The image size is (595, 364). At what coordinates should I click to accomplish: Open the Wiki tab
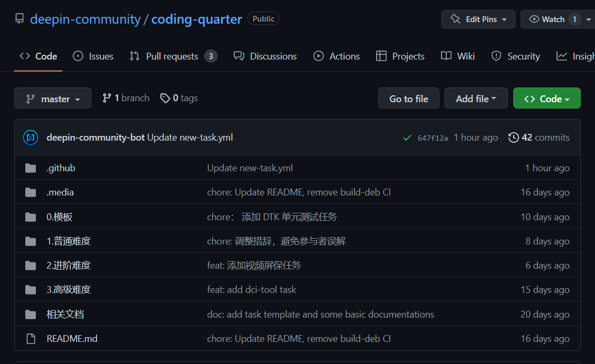click(x=458, y=56)
